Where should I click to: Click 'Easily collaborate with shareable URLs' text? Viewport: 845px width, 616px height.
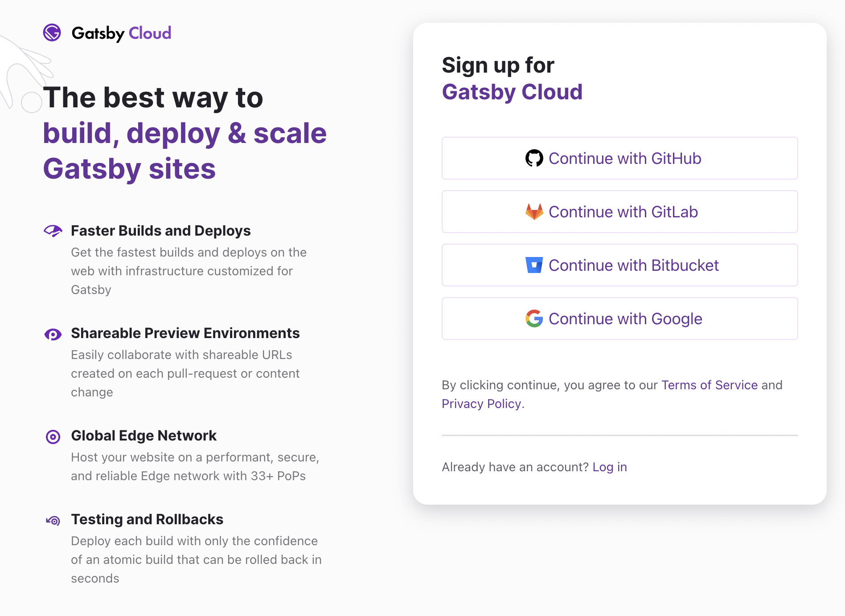[x=185, y=373]
